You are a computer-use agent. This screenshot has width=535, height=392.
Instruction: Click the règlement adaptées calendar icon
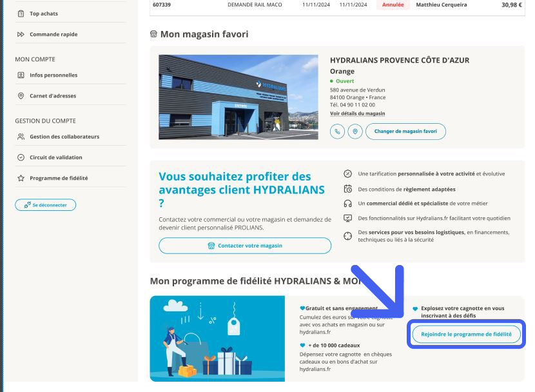347,189
